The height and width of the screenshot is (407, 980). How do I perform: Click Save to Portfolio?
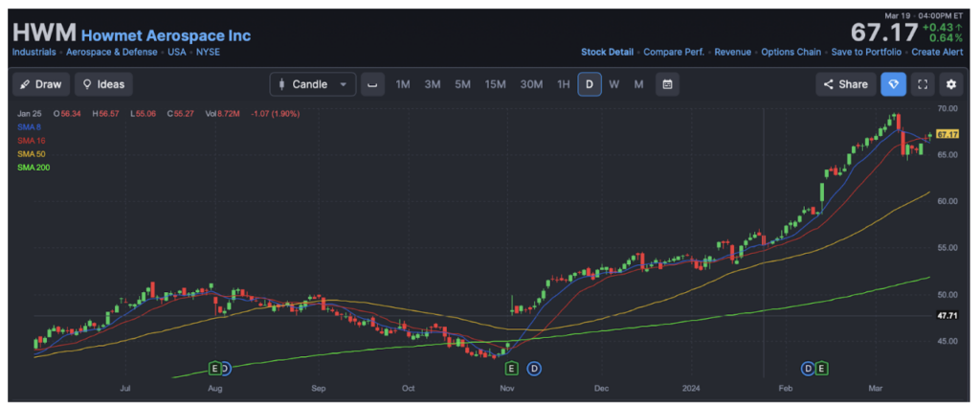click(x=866, y=52)
